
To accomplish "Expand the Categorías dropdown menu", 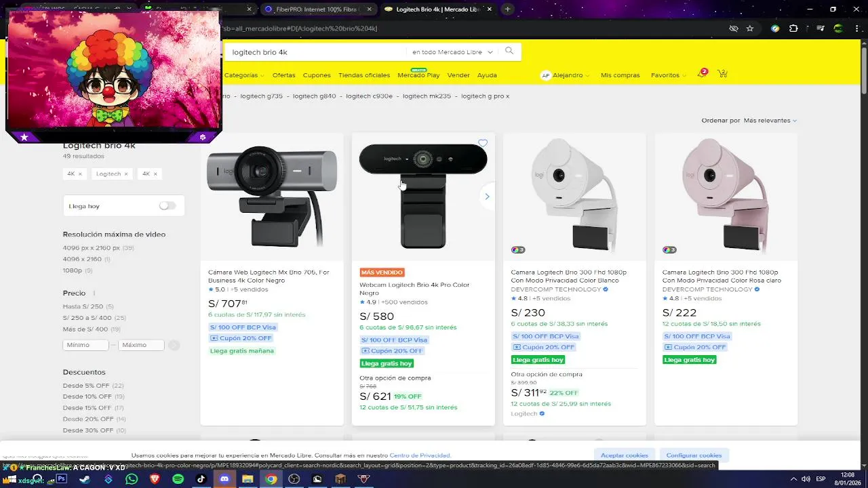I will (245, 75).
